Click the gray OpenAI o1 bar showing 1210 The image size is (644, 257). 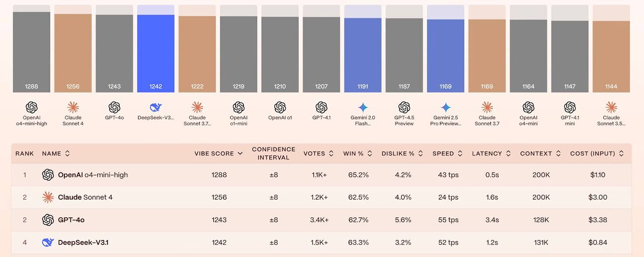click(x=280, y=54)
